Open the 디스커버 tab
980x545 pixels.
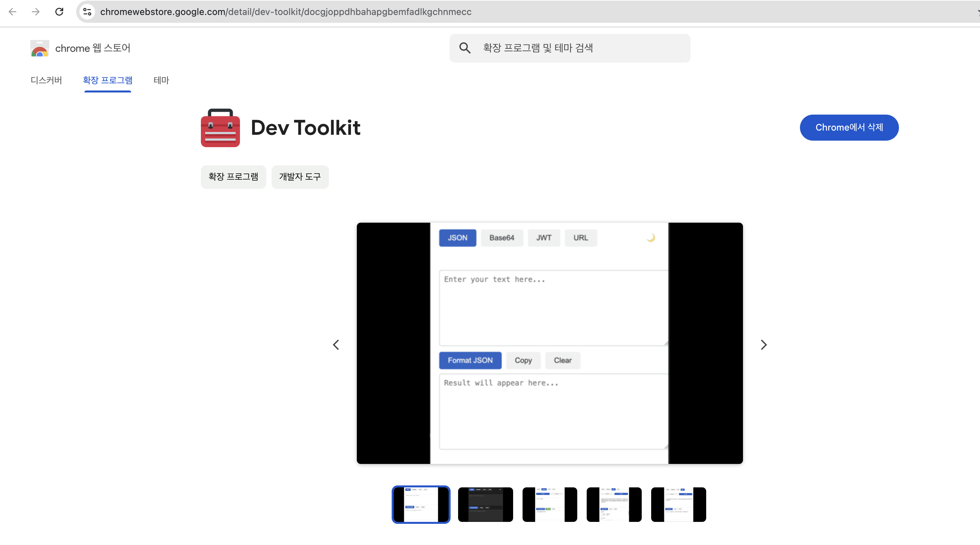coord(46,80)
